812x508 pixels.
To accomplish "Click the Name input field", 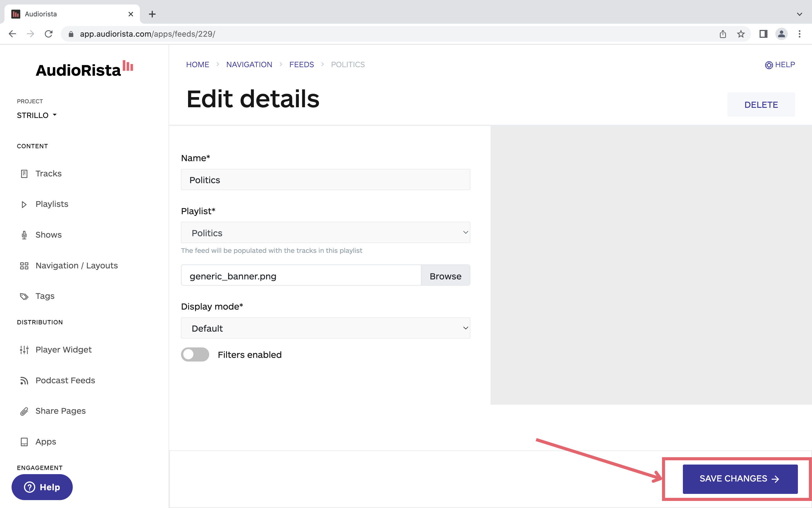I will click(325, 180).
